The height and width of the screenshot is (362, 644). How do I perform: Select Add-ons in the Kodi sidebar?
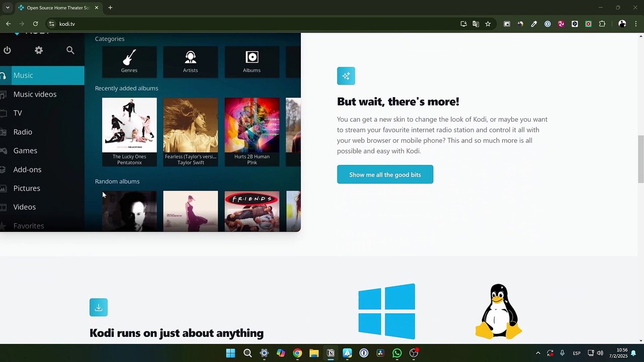click(27, 169)
